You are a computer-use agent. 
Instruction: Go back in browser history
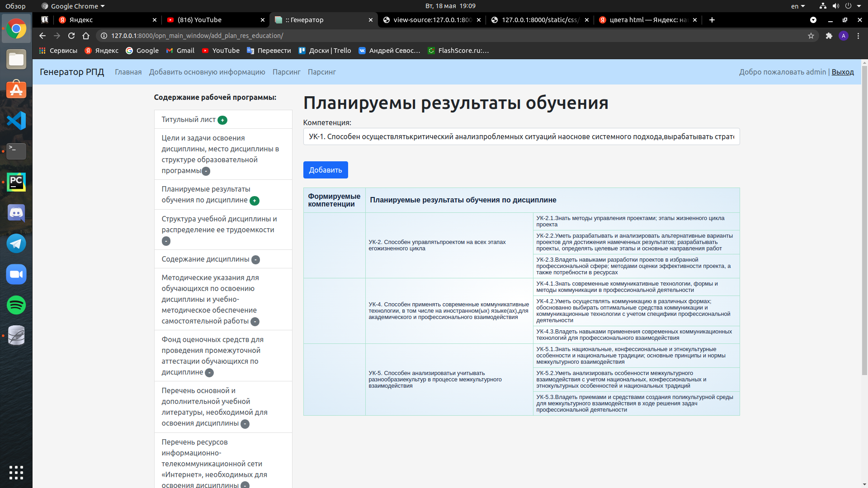(42, 36)
